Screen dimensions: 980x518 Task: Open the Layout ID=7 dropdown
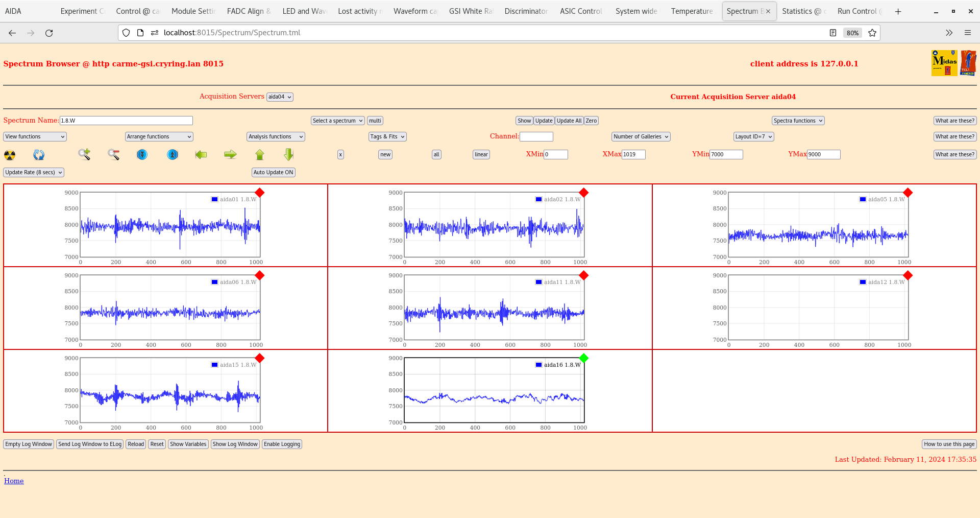753,136
